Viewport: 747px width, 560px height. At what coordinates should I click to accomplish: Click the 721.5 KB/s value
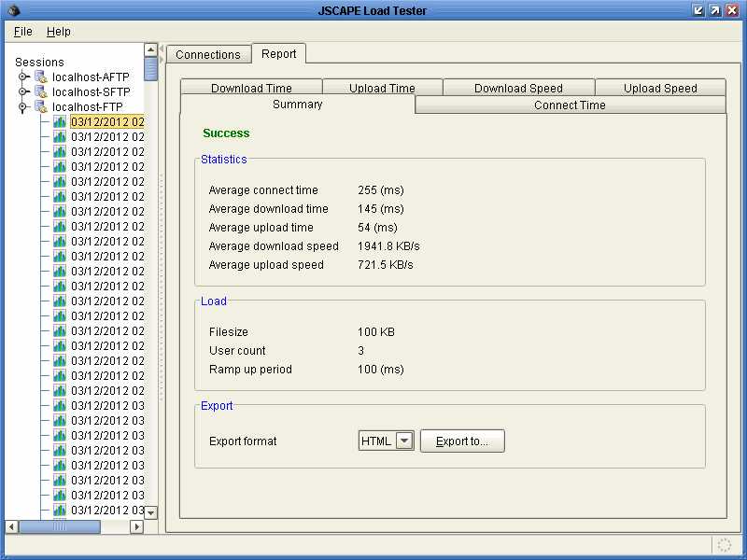click(386, 264)
